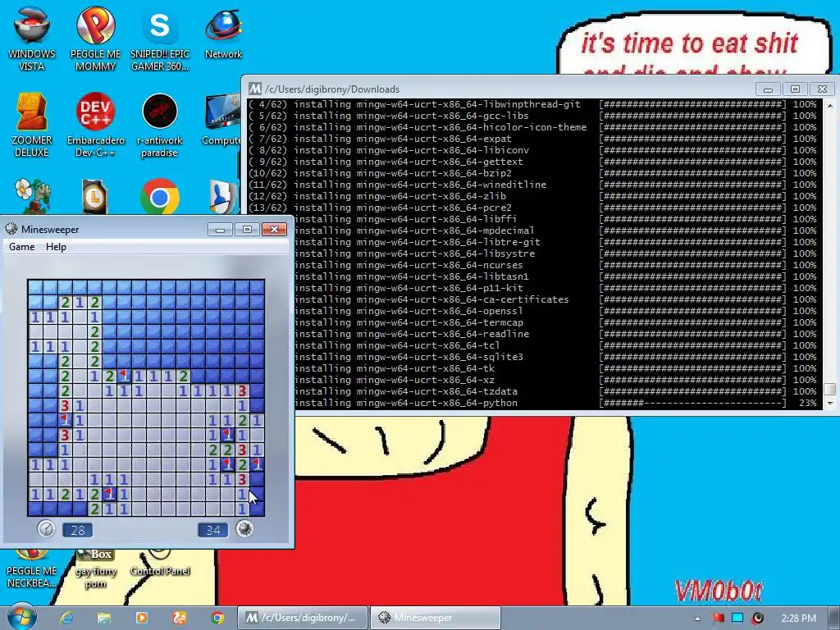This screenshot has width=840, height=630.
Task: Click the Minesweeper title bar mine icon
Action: point(11,229)
